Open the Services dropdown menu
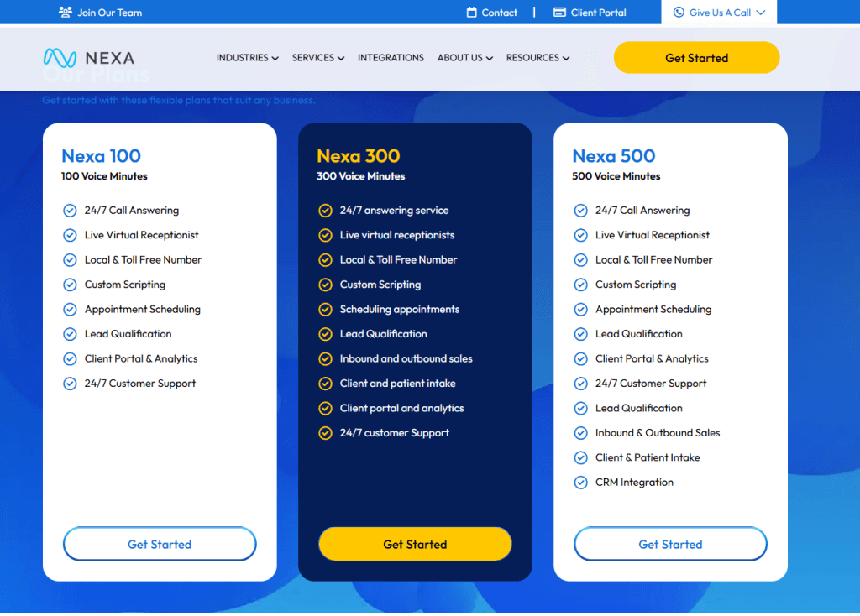 pyautogui.click(x=317, y=58)
